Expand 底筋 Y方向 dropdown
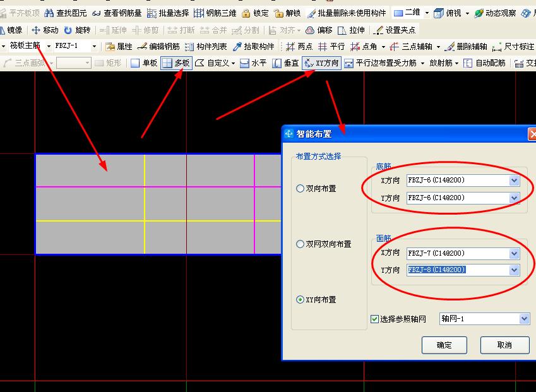 click(514, 198)
